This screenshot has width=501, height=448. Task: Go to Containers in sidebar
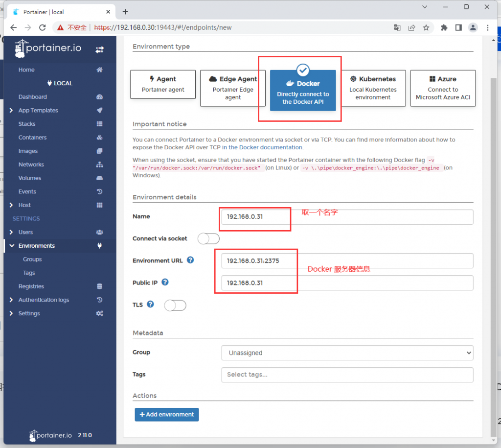click(x=32, y=138)
